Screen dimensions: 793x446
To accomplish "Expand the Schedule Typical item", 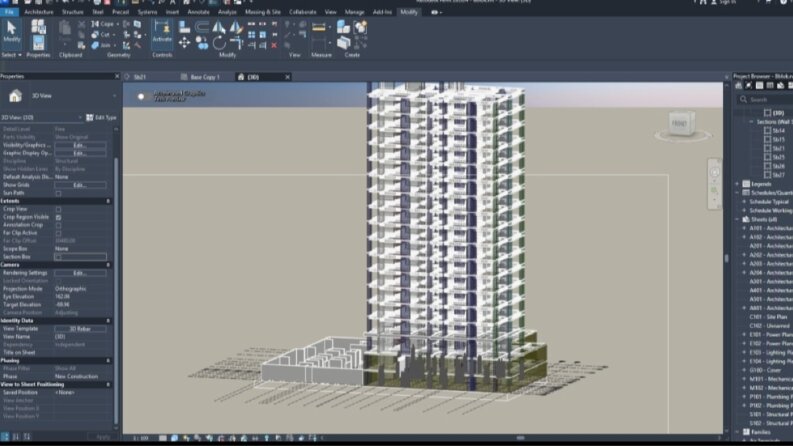I will 744,202.
